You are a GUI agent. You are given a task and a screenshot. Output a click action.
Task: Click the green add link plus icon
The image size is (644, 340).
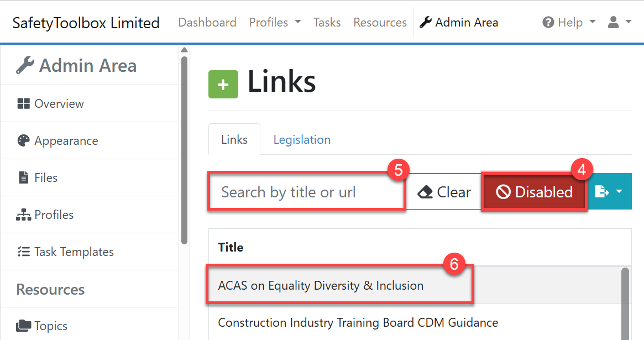point(223,85)
